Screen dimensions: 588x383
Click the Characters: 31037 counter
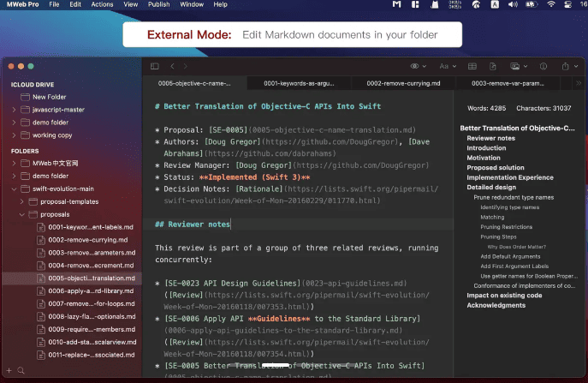click(x=543, y=108)
